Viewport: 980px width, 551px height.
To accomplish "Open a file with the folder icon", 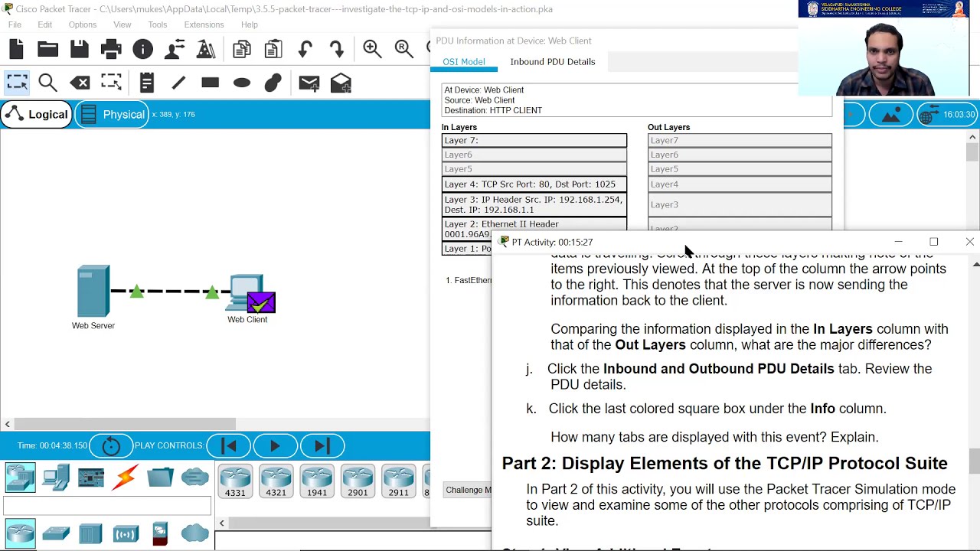I will point(47,50).
